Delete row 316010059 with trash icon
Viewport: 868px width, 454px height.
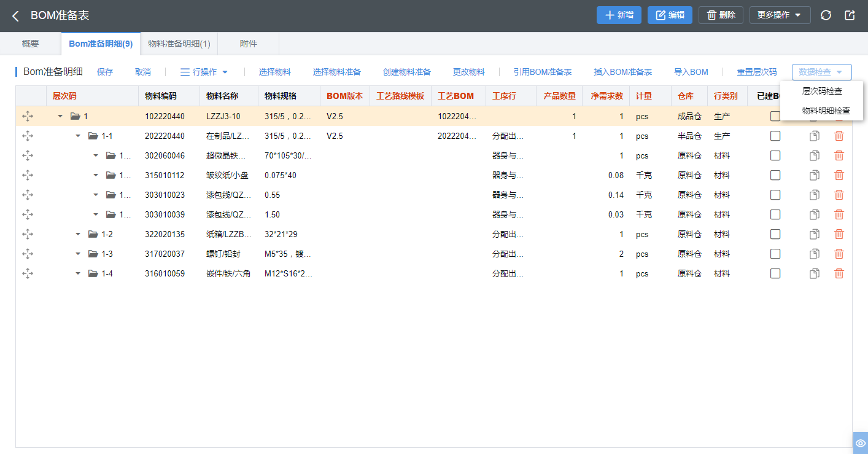coord(839,273)
